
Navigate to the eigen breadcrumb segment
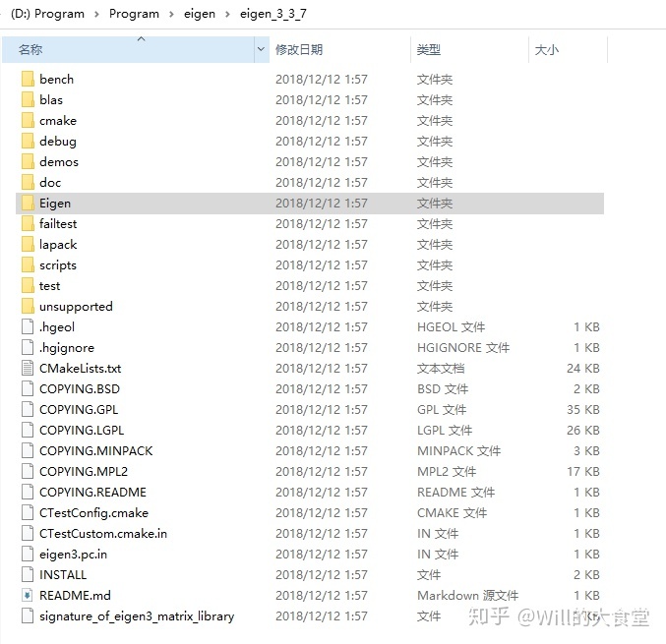coord(200,14)
